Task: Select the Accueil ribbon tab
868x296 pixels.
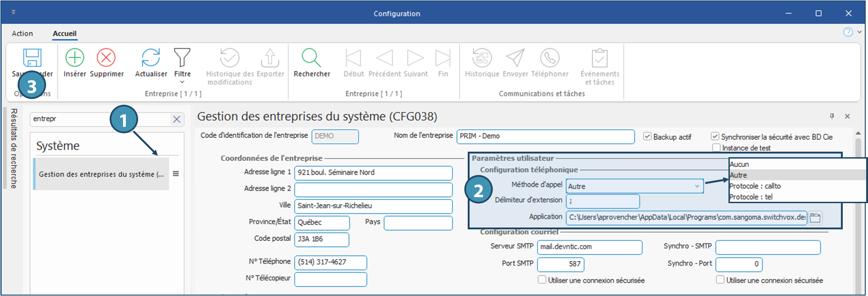Action: pyautogui.click(x=64, y=34)
